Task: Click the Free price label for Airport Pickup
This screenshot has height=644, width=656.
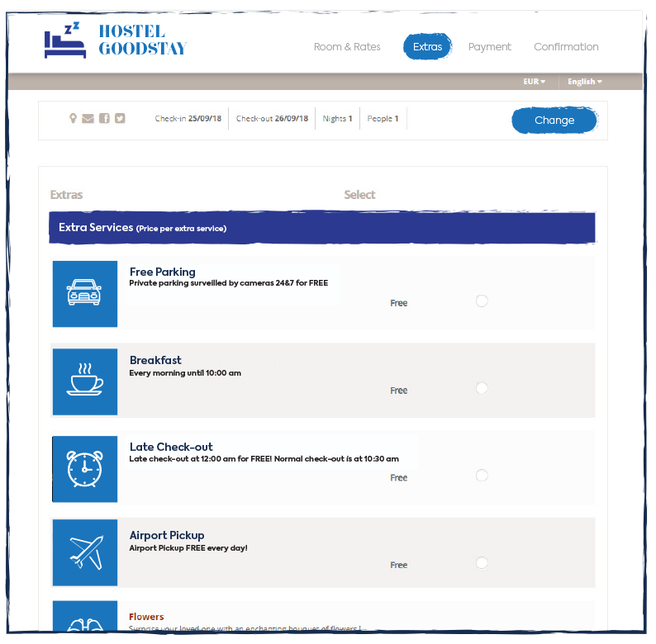Action: [399, 565]
